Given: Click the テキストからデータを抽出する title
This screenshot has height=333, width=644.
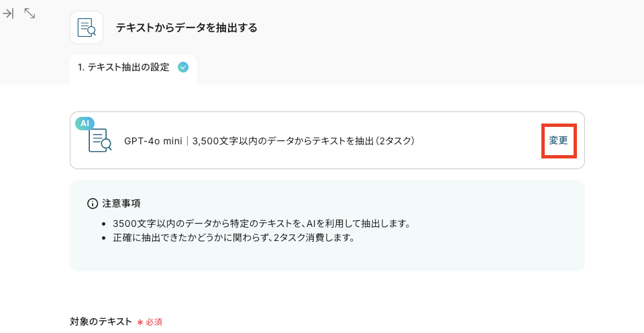Looking at the screenshot, I should pyautogui.click(x=186, y=28).
